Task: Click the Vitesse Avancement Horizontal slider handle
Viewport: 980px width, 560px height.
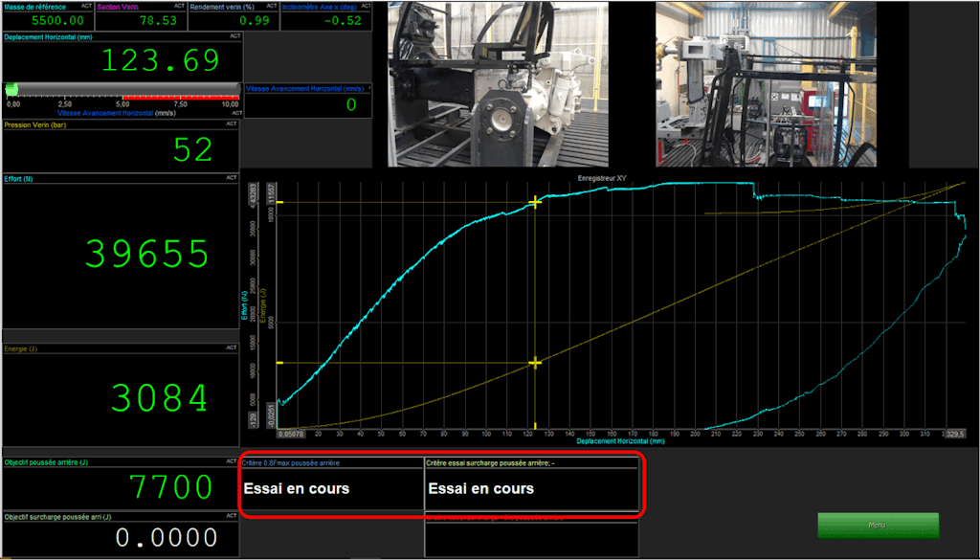Action: (12, 88)
